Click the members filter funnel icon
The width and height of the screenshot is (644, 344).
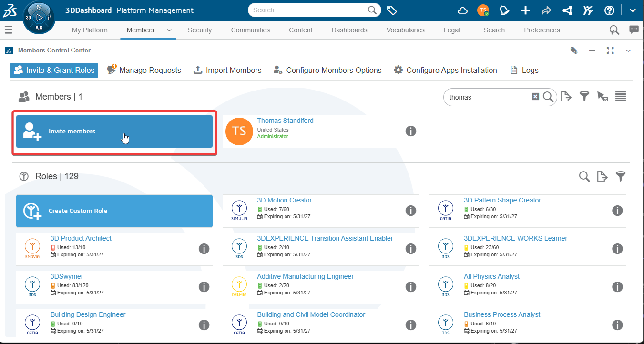(x=584, y=97)
